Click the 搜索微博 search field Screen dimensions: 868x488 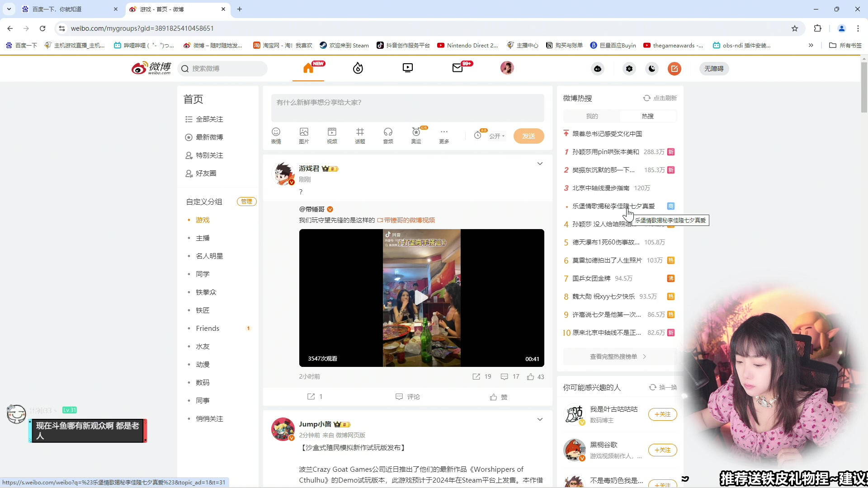222,68
